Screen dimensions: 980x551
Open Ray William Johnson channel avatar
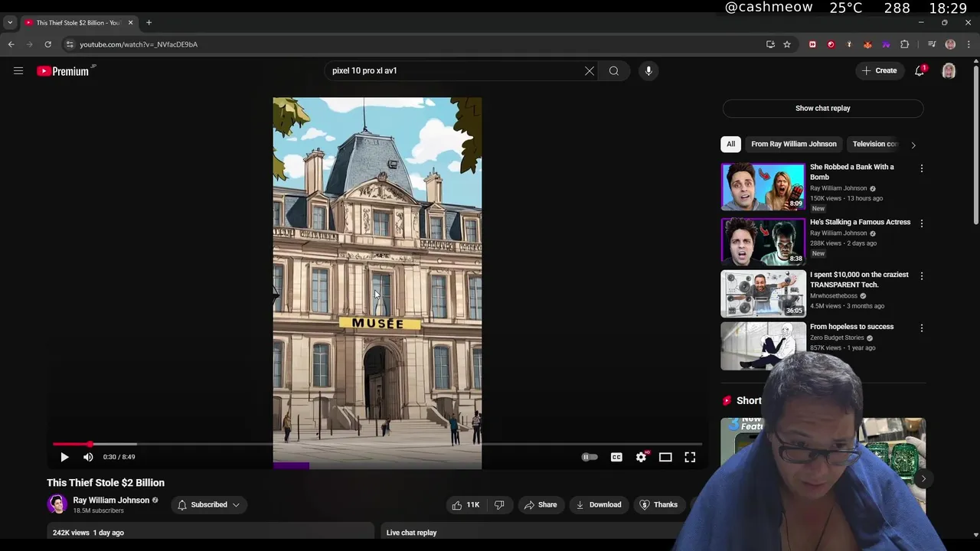pos(57,504)
